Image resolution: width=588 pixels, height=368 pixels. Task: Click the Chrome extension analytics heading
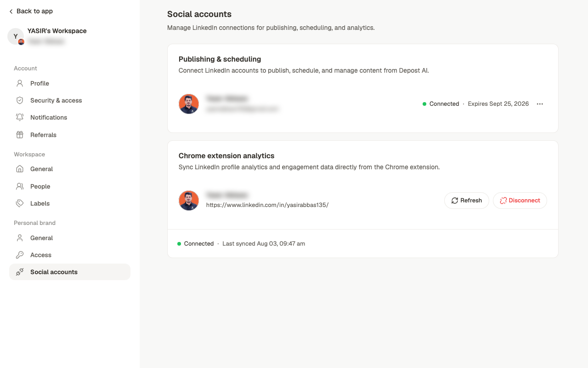(x=226, y=156)
